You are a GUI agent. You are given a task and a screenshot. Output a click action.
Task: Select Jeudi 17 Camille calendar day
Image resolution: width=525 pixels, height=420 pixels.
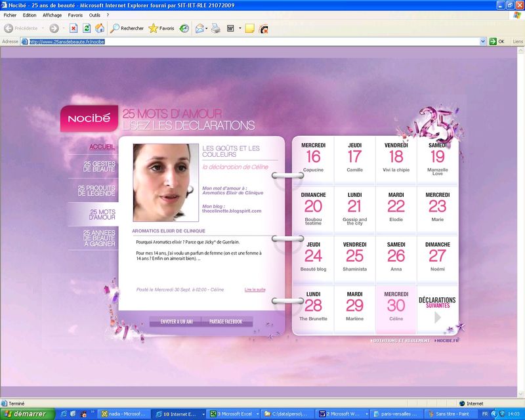coord(354,159)
